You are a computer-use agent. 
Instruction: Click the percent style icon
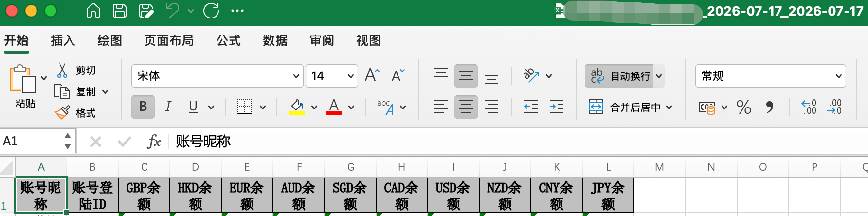(744, 107)
